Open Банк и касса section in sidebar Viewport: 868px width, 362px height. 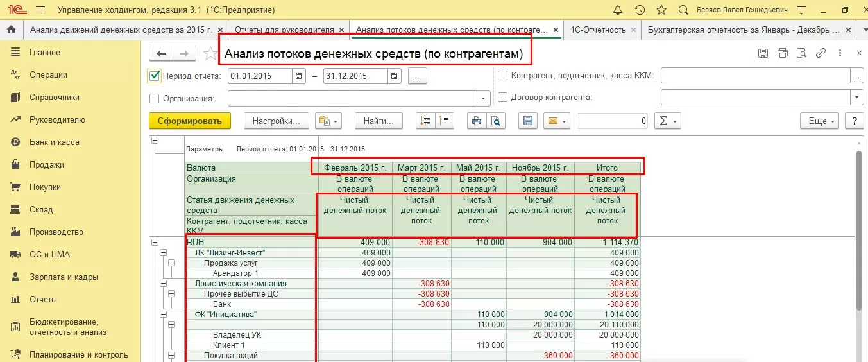(54, 142)
